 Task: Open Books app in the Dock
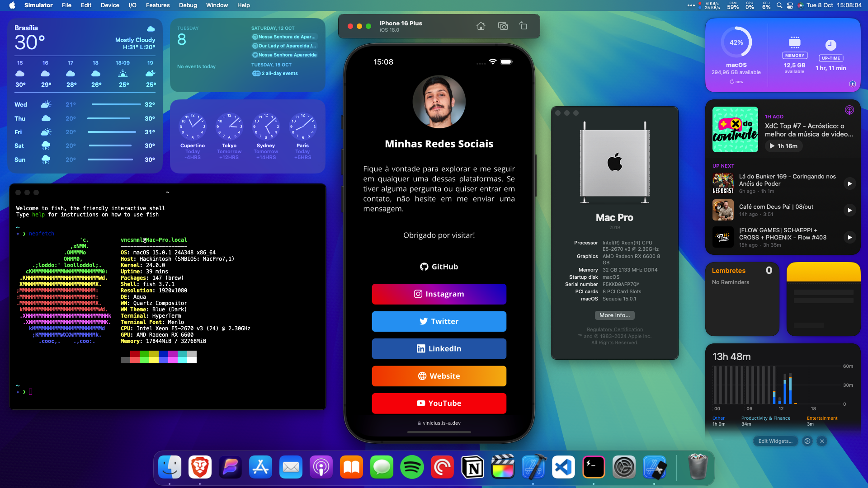pos(352,467)
